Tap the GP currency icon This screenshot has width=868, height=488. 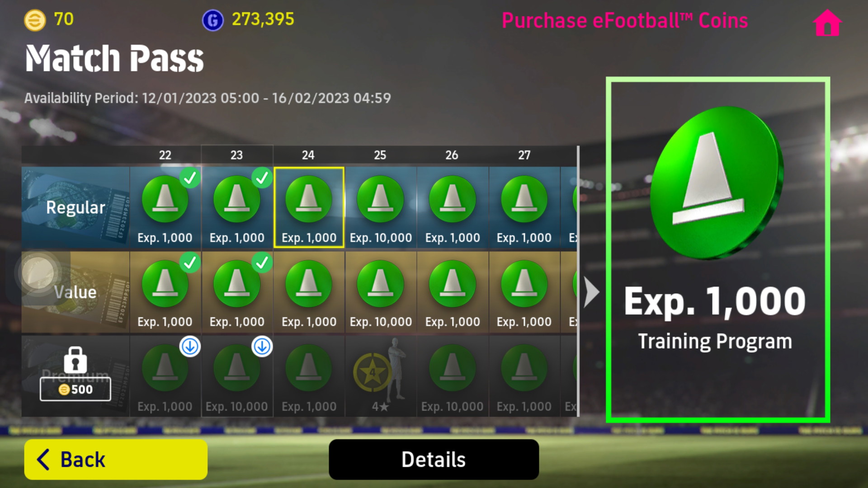[213, 20]
